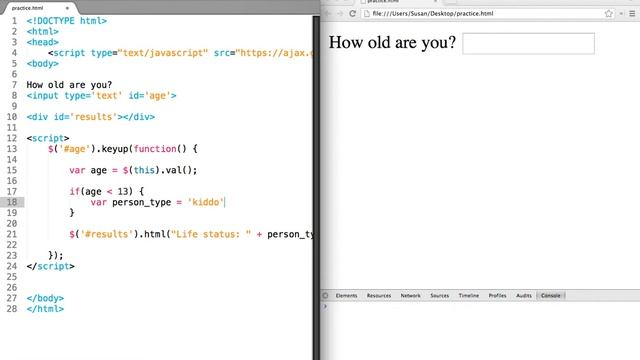Select the Audits tab

tap(524, 296)
